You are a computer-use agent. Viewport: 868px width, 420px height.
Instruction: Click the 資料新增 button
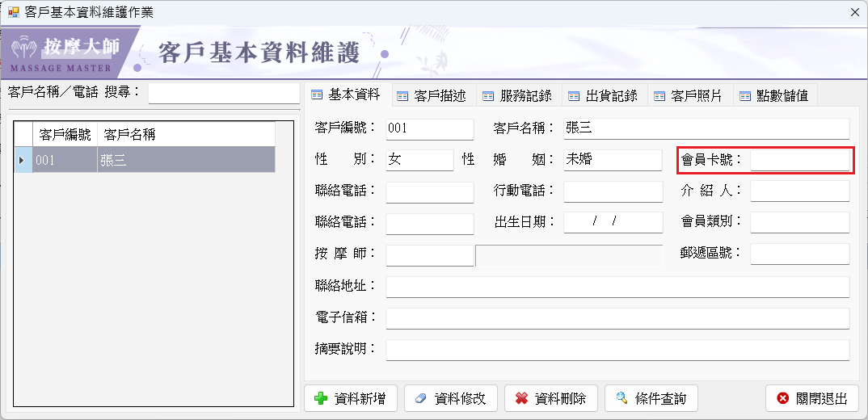click(351, 398)
